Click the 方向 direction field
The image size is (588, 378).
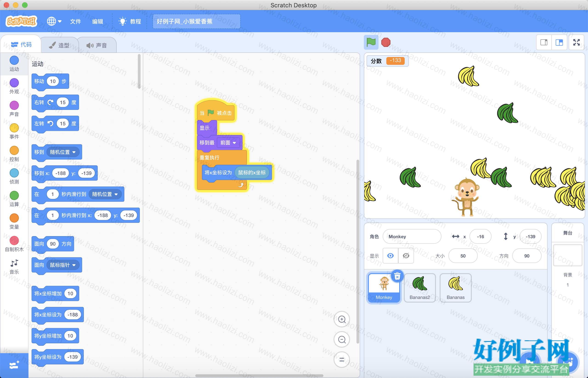527,256
